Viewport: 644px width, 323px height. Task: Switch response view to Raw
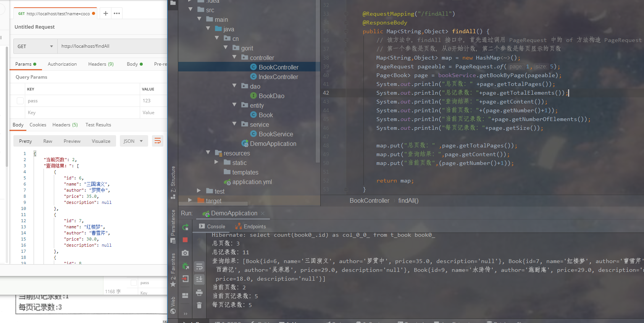point(48,141)
